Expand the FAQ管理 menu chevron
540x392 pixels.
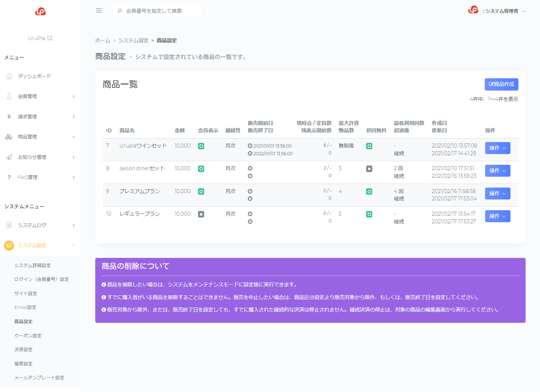point(74,177)
